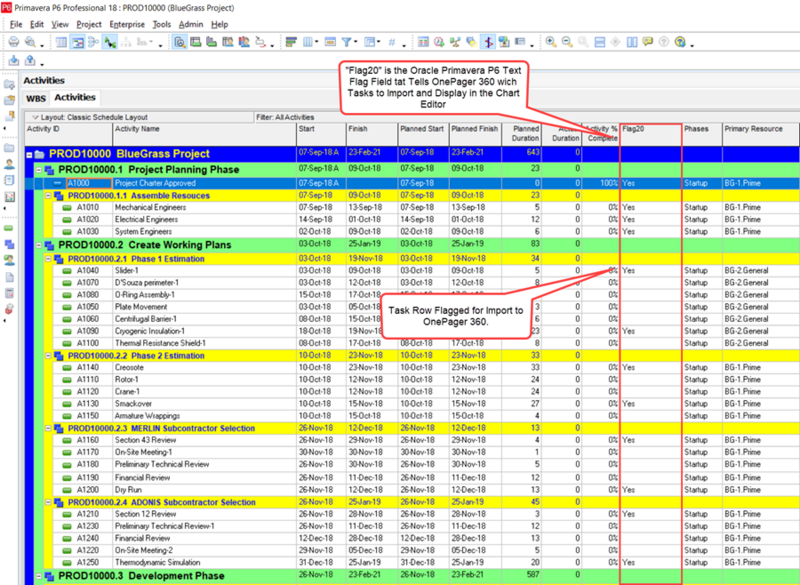The width and height of the screenshot is (800, 585).
Task: Collapse PROD10000.2.4 ADONIS Subcontractor Selection group
Action: click(48, 502)
